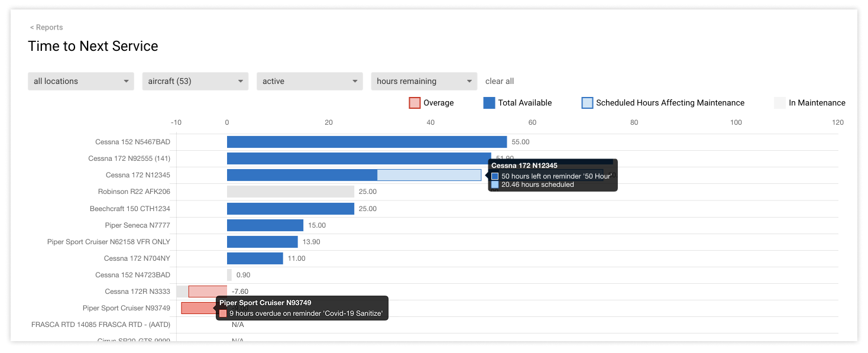Click the blue Total Available swatch

click(488, 102)
